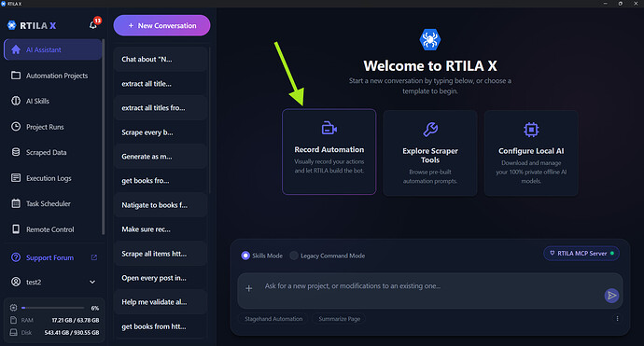This screenshot has height=346, width=644.
Task: Open the conversation 'Make sure rec...'
Action: point(161,229)
